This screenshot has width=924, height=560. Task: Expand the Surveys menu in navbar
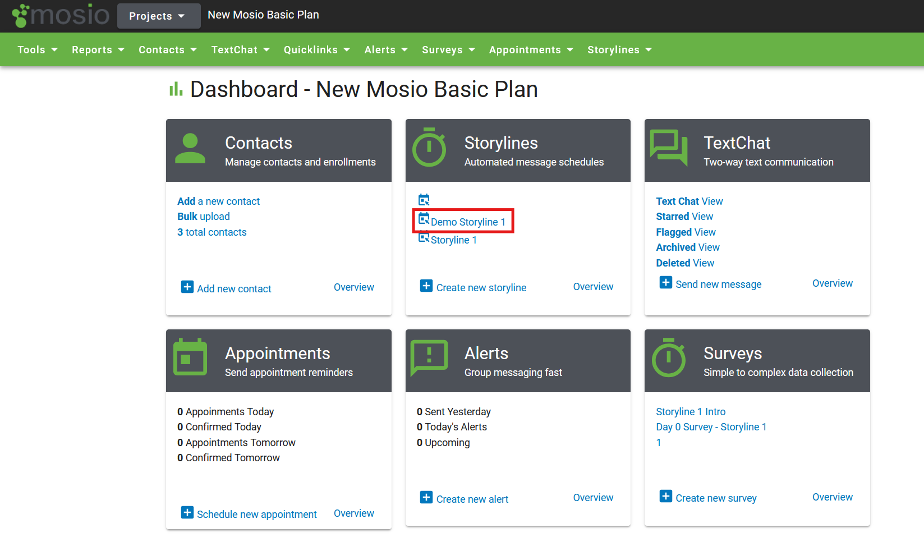click(x=449, y=50)
